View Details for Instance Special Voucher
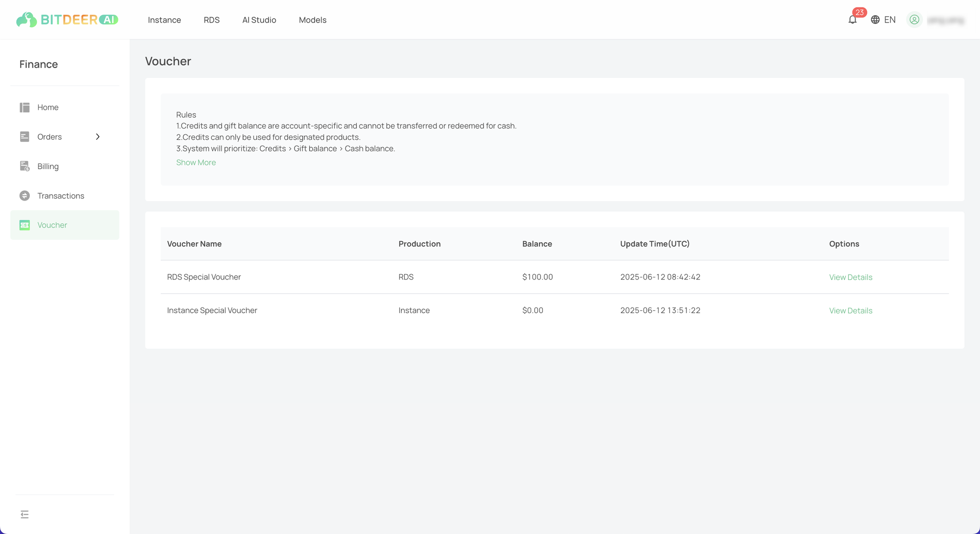980x534 pixels. (851, 310)
